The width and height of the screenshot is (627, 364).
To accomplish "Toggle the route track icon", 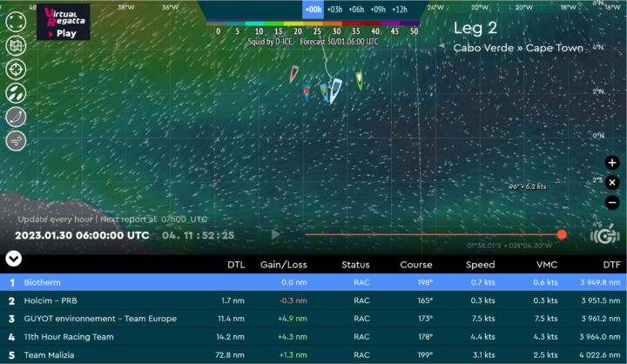I will 16,118.
